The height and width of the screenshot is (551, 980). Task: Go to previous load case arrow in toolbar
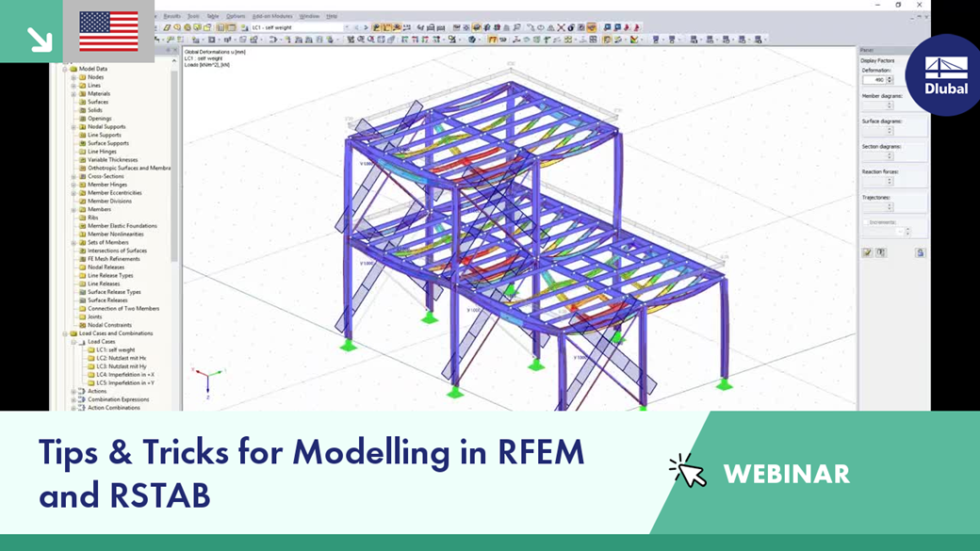point(357,27)
